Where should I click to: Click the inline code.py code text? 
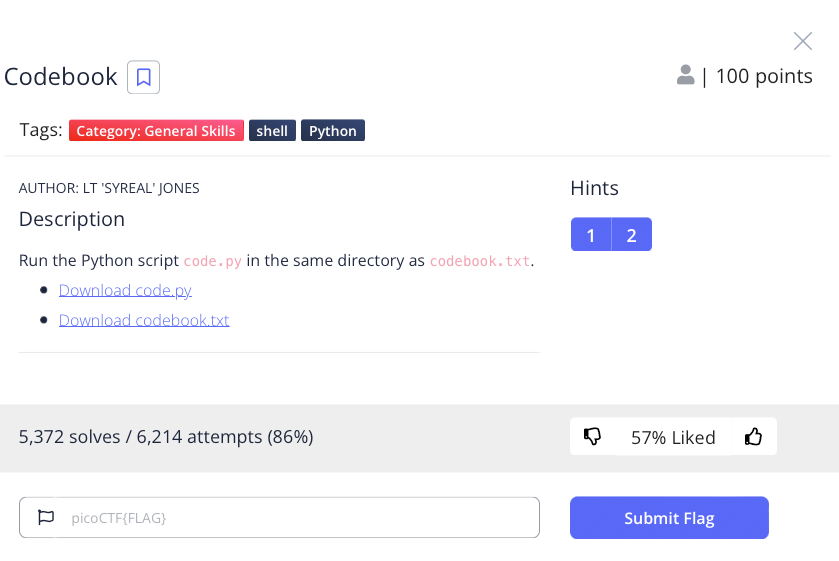coord(212,261)
